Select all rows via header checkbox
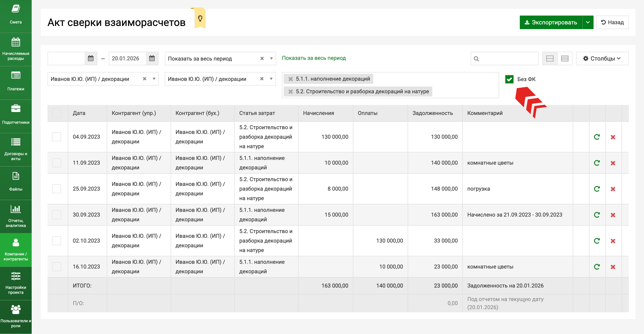The width and height of the screenshot is (644, 334). pos(57,113)
